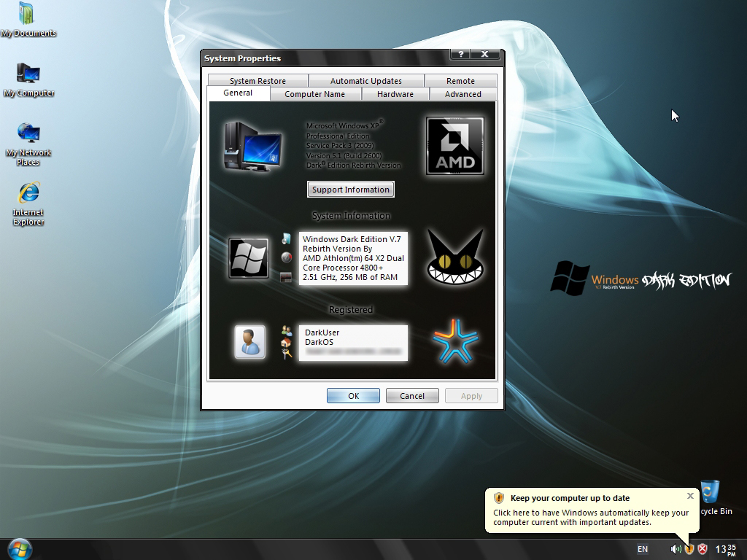Click the Windows Update shield tray icon
The width and height of the screenshot is (747, 560).
689,549
